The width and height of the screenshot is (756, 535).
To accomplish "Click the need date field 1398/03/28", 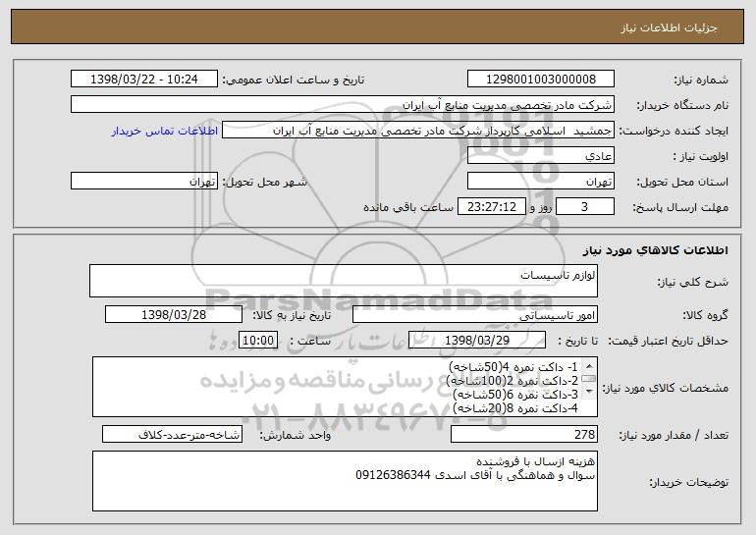I will coord(174,315).
